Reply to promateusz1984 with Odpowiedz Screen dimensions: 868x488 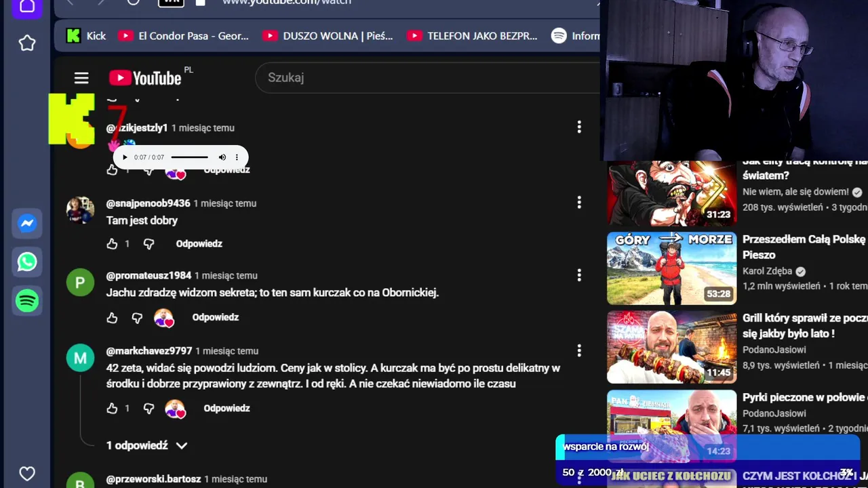coord(216,317)
